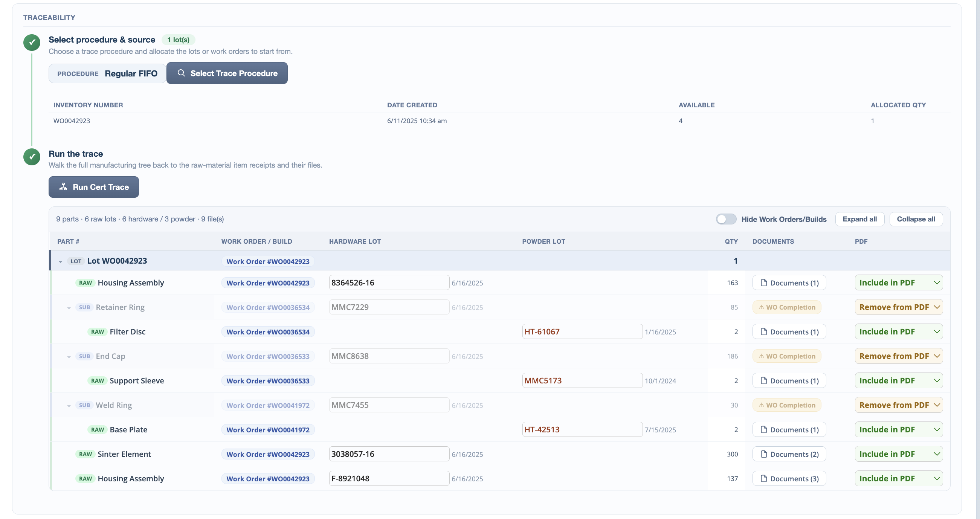
Task: Edit powder lot field MMC5173
Action: coord(582,380)
